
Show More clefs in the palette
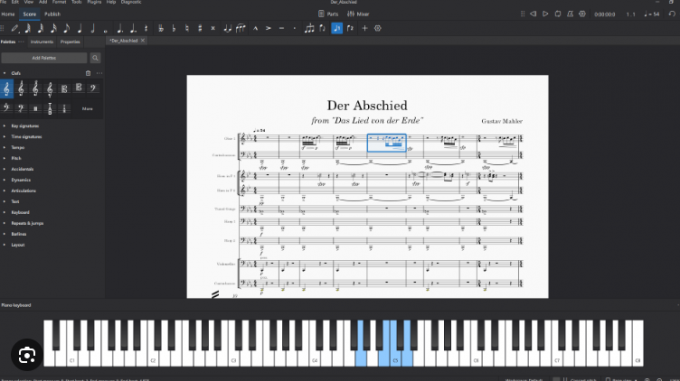87,109
